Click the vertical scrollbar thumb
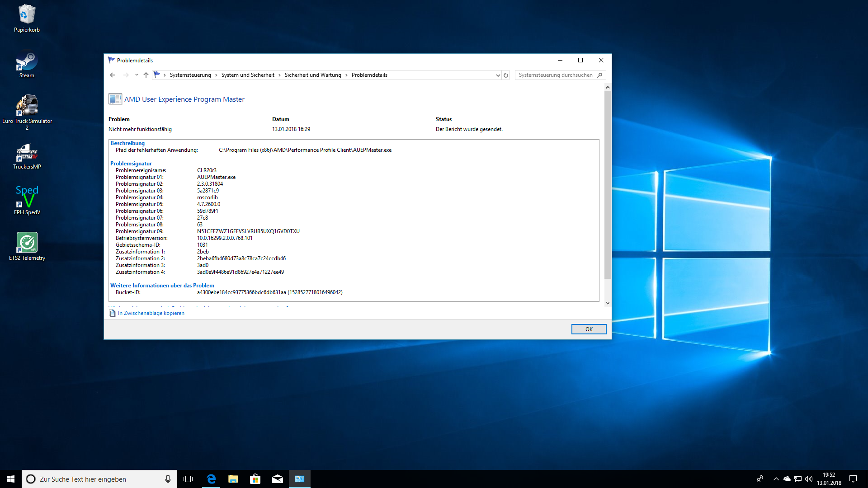868x488 pixels. pyautogui.click(x=608, y=184)
